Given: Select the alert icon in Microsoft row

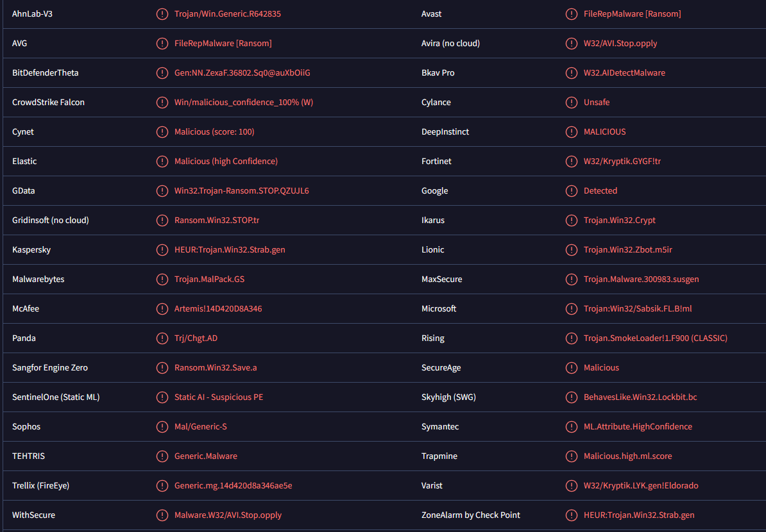Looking at the screenshot, I should coord(572,309).
